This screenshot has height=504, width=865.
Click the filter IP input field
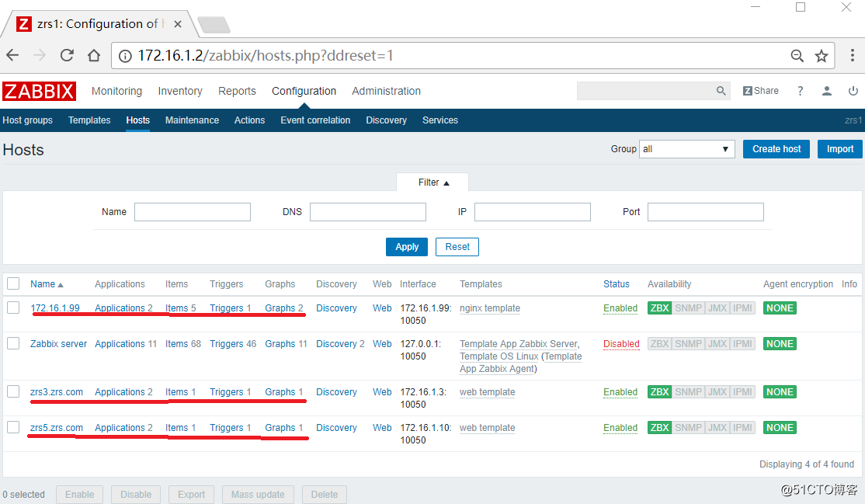[x=533, y=212]
